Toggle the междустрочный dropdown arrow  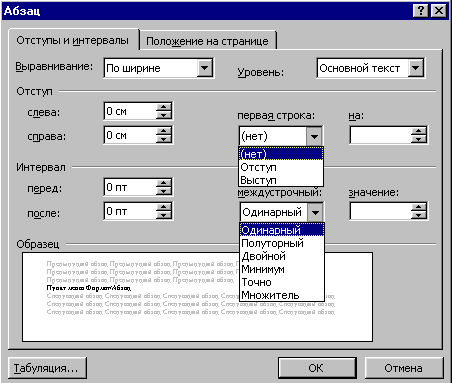click(x=315, y=212)
